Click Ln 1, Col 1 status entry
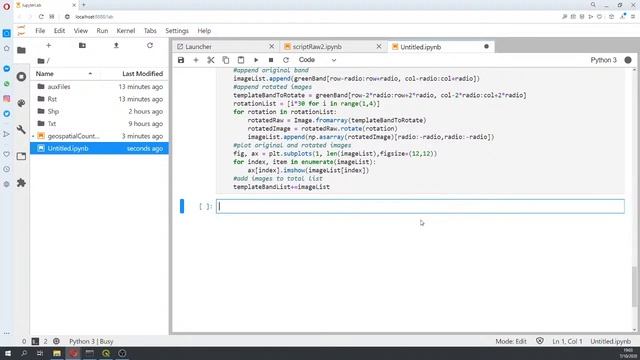The width and height of the screenshot is (640, 360). [567, 341]
